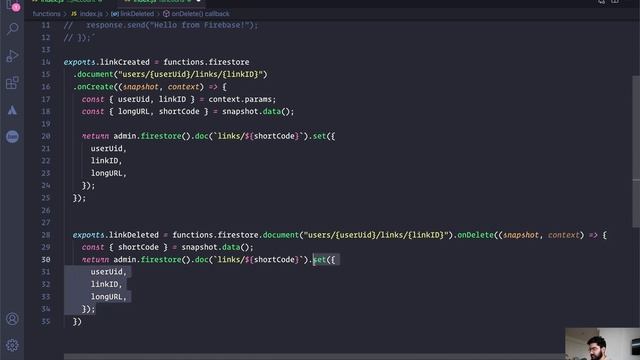
Task: Click the commented 'response.send' line 11
Action: click(161, 25)
